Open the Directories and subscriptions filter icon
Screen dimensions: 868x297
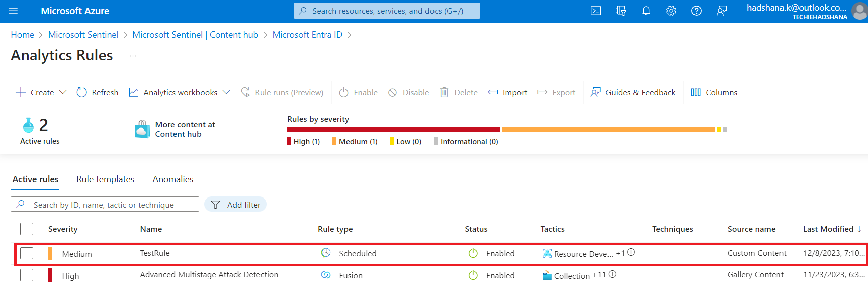tap(621, 11)
